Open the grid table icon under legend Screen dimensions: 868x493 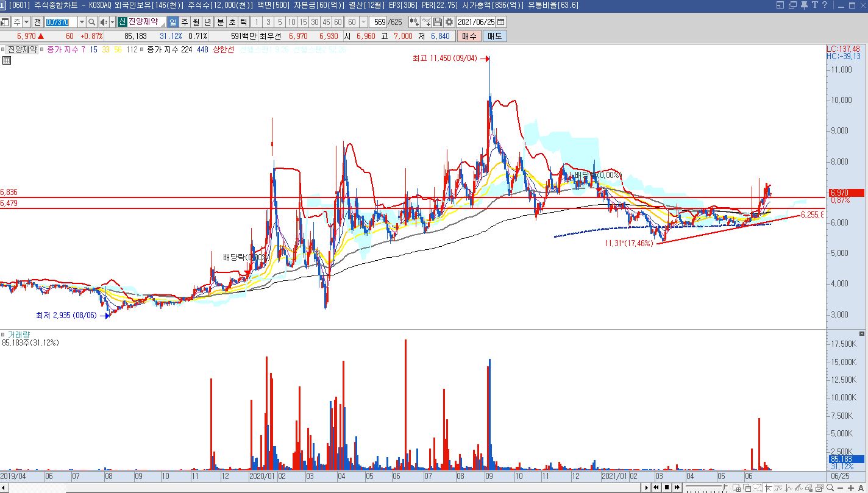tap(6, 60)
